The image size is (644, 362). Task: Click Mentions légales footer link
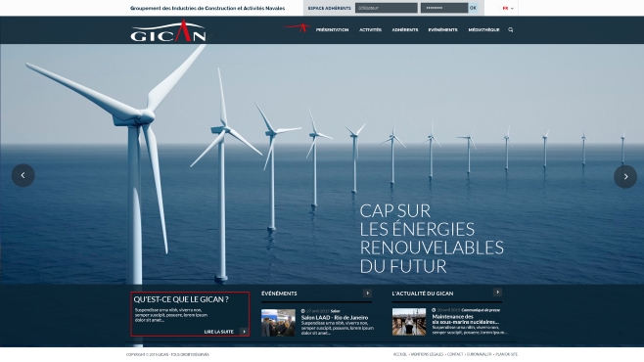tap(427, 354)
